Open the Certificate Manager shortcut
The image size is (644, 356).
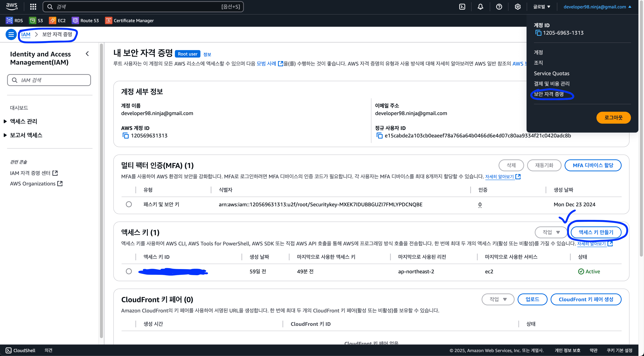pos(130,20)
